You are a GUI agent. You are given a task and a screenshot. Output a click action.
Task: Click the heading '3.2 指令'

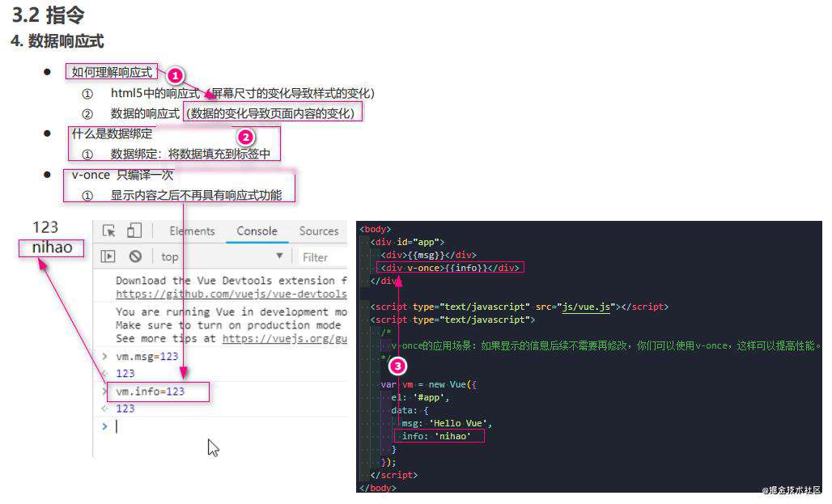tap(49, 15)
